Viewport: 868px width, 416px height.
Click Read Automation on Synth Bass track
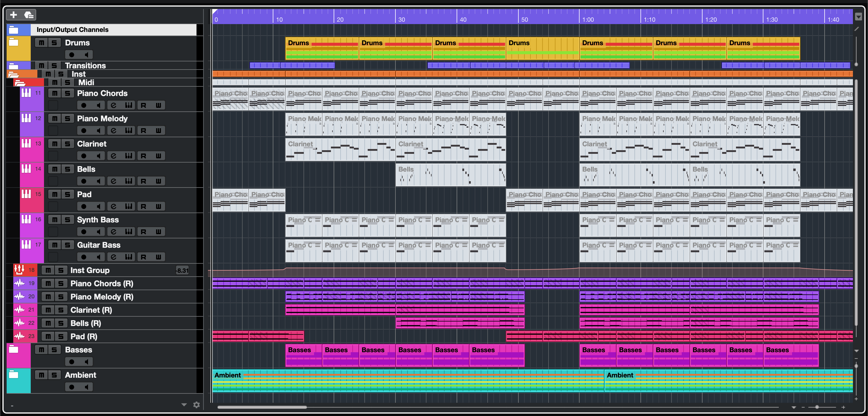[x=143, y=231]
